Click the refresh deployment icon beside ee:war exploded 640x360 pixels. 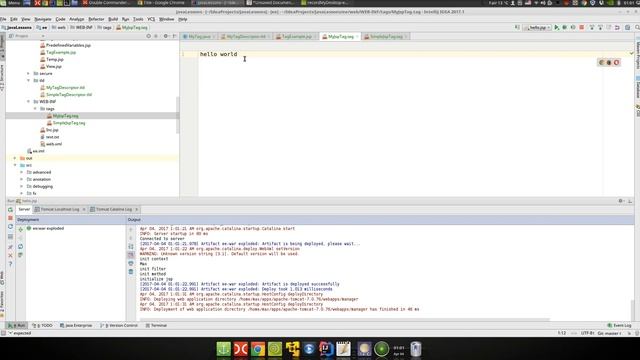coord(20,247)
